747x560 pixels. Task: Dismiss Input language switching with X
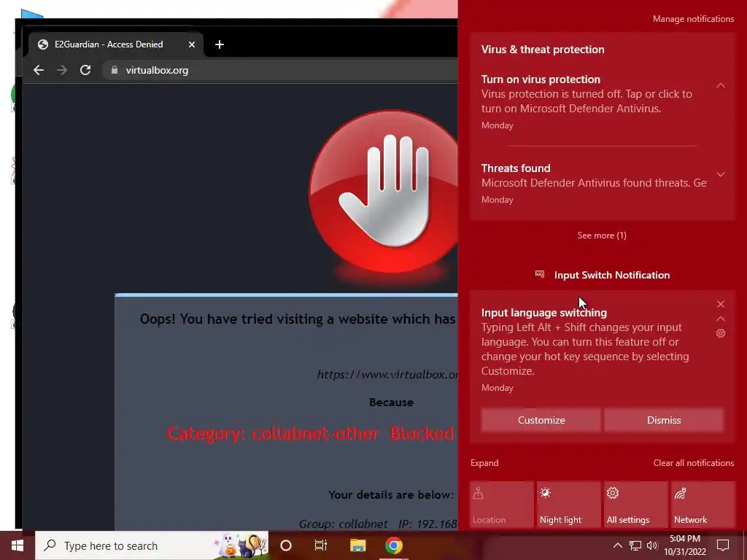721,304
